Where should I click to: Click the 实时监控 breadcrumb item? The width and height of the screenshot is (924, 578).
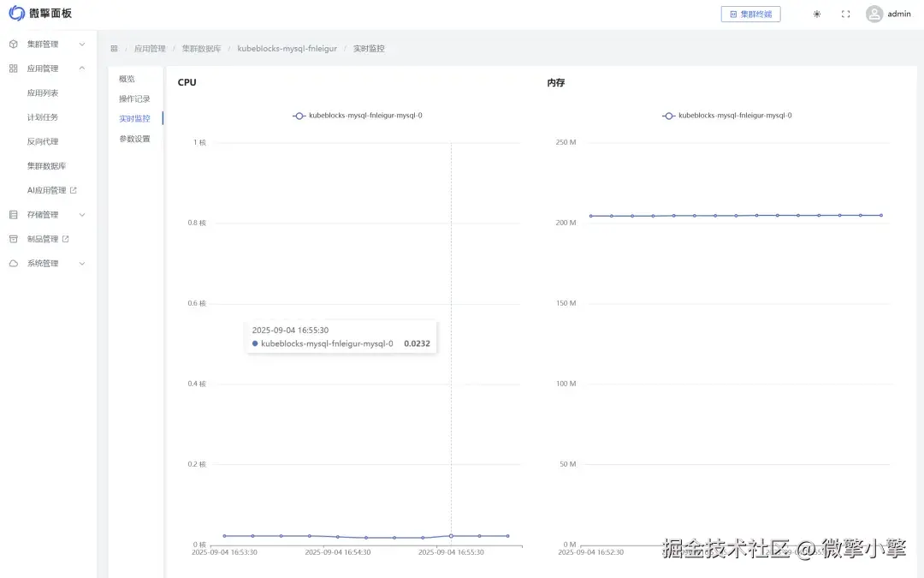[x=369, y=48]
